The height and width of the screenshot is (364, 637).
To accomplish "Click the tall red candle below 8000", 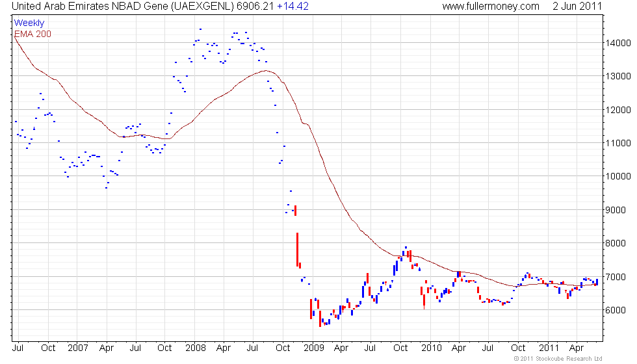I will (x=298, y=250).
